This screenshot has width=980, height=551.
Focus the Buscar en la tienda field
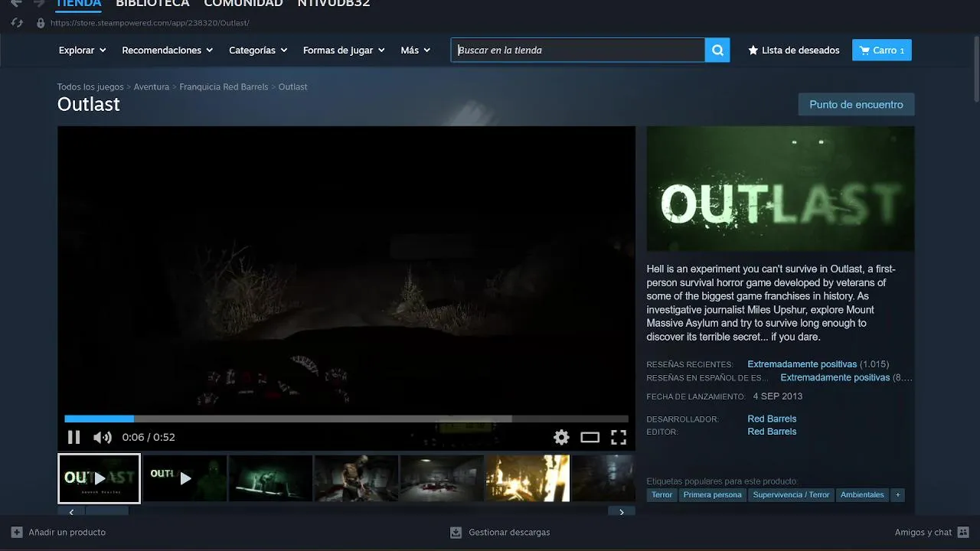point(578,51)
